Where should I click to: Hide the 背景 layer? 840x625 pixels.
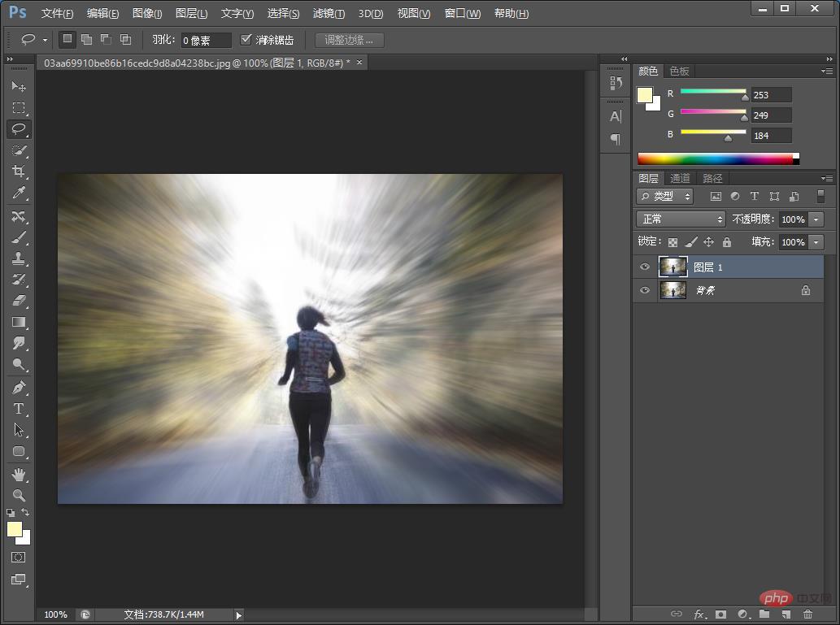click(645, 290)
